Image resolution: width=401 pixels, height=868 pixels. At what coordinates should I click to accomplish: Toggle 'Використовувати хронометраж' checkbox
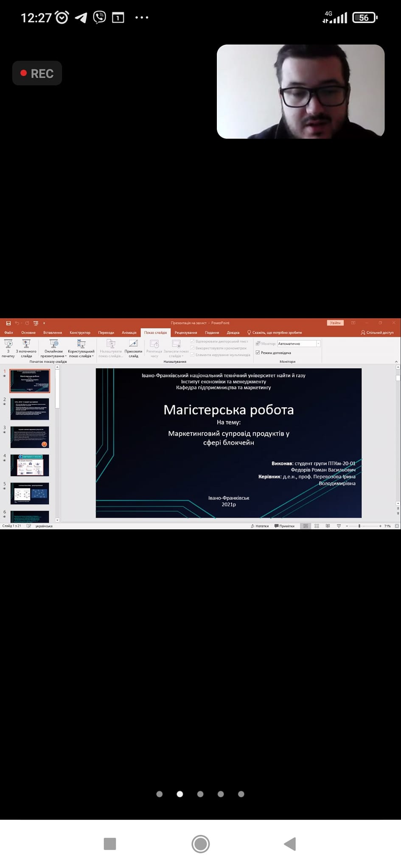click(x=193, y=348)
